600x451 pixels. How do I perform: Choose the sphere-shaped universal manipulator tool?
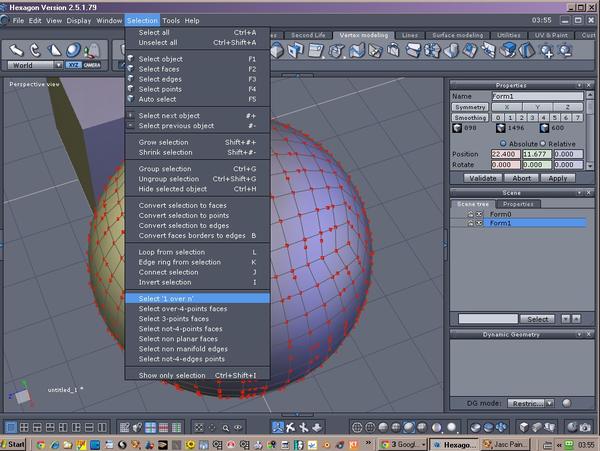pos(73,50)
